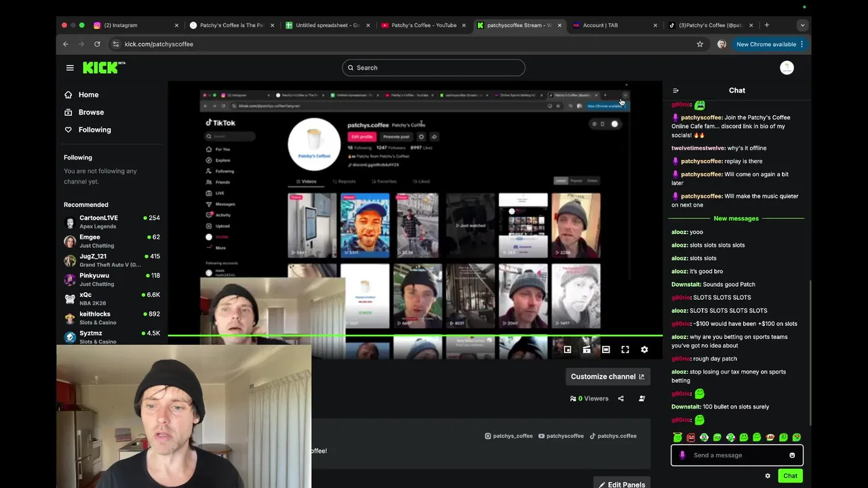Open the Kick hamburger sidebar menu
The image size is (868, 488).
pyautogui.click(x=70, y=68)
